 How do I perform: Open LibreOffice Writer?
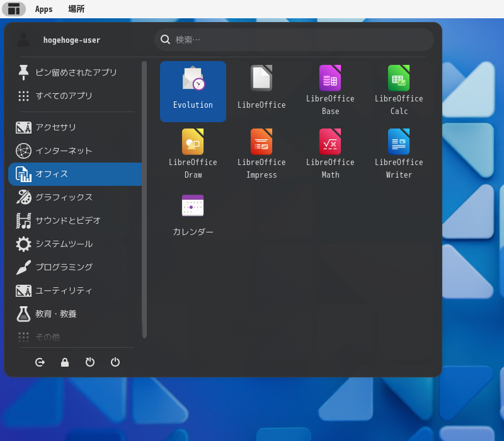(x=399, y=155)
